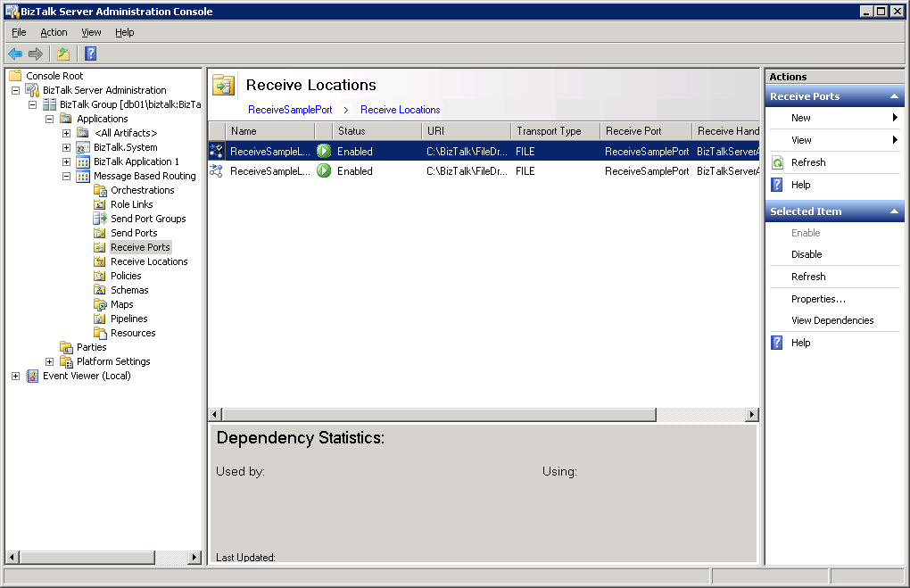Click the tree pane scrollbar right arrow
The width and height of the screenshot is (910, 588).
click(194, 558)
